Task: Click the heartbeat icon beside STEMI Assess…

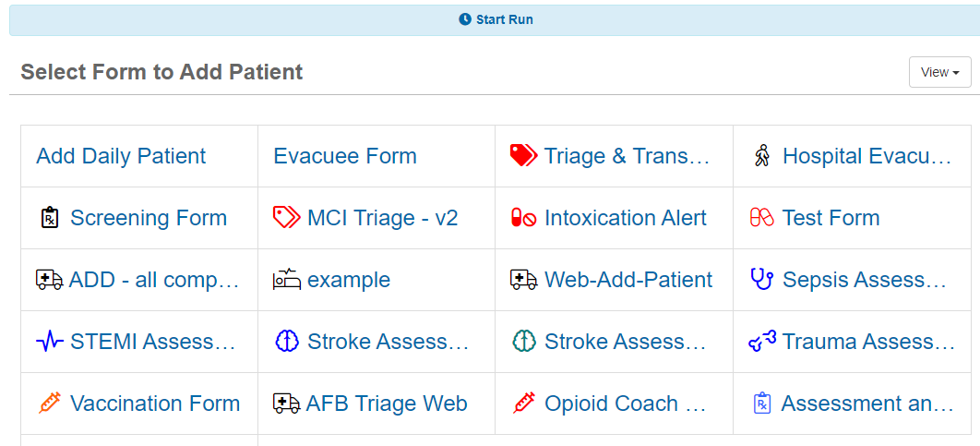Action: tap(50, 342)
